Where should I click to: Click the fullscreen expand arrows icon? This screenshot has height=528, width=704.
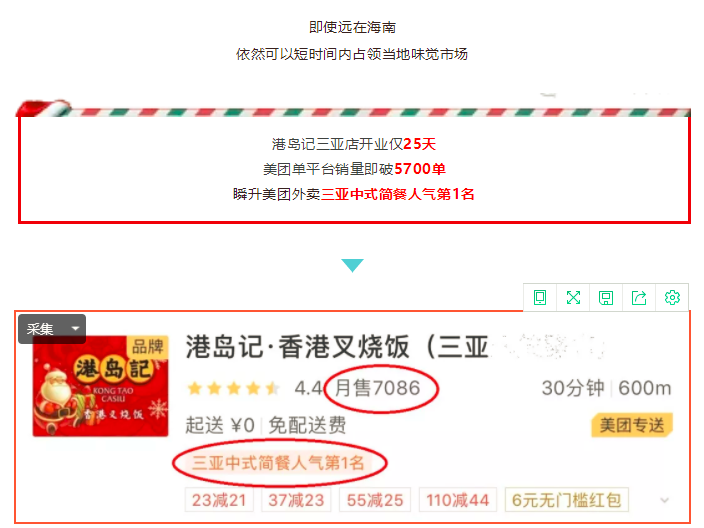[573, 297]
